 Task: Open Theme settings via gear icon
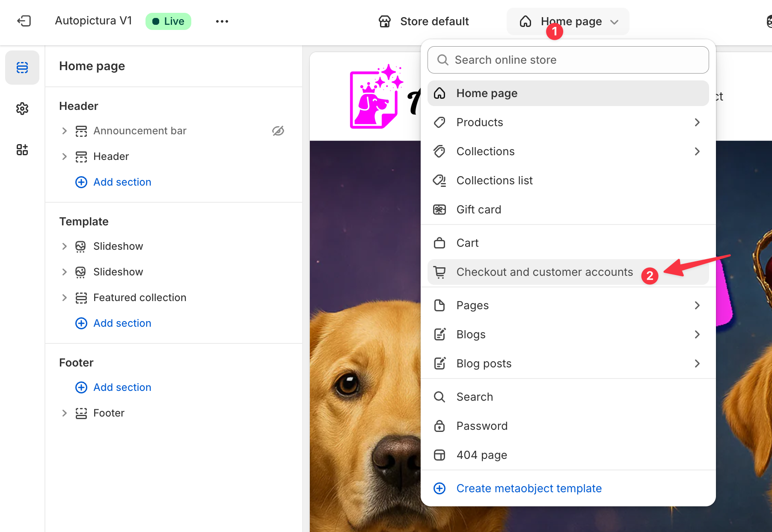(22, 109)
